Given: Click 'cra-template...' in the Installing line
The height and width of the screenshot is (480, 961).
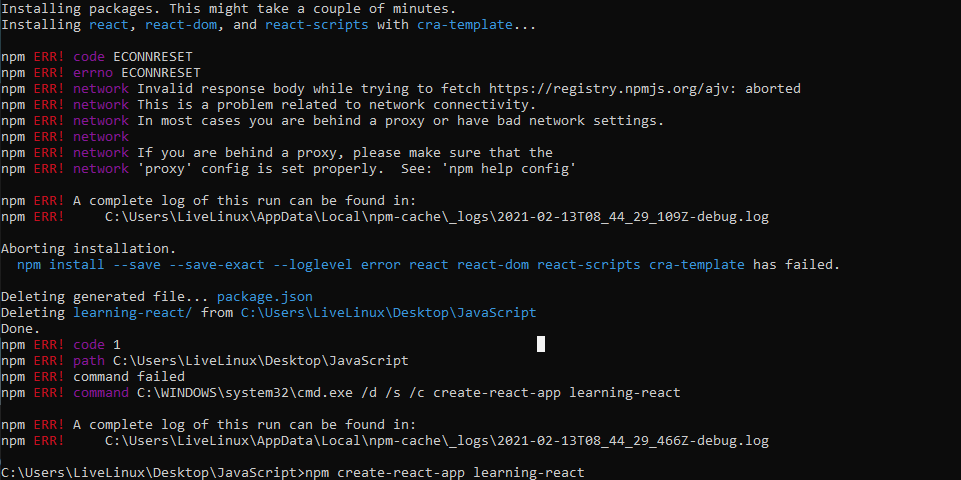Looking at the screenshot, I should tap(476, 25).
